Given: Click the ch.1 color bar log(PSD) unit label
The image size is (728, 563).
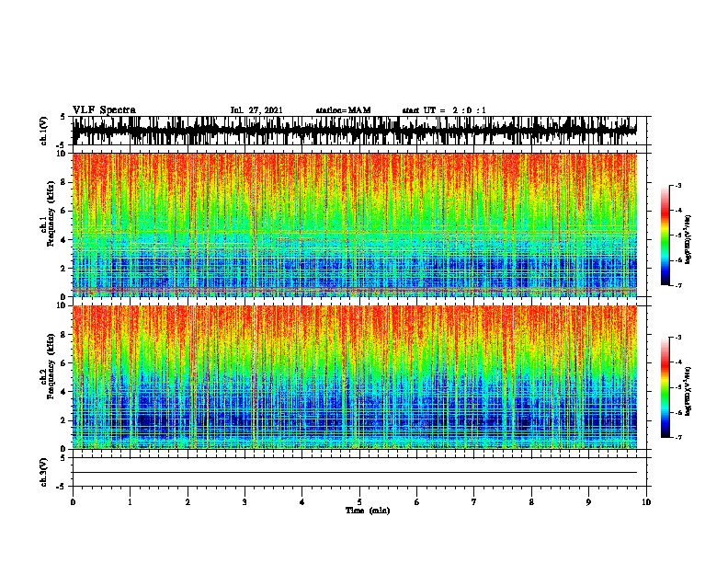Looking at the screenshot, I should pos(688,239).
